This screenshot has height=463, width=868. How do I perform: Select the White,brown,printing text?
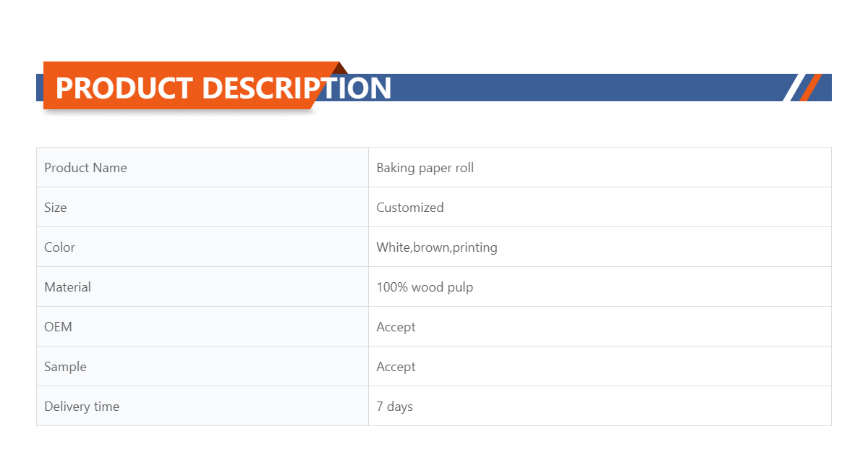[x=436, y=247]
